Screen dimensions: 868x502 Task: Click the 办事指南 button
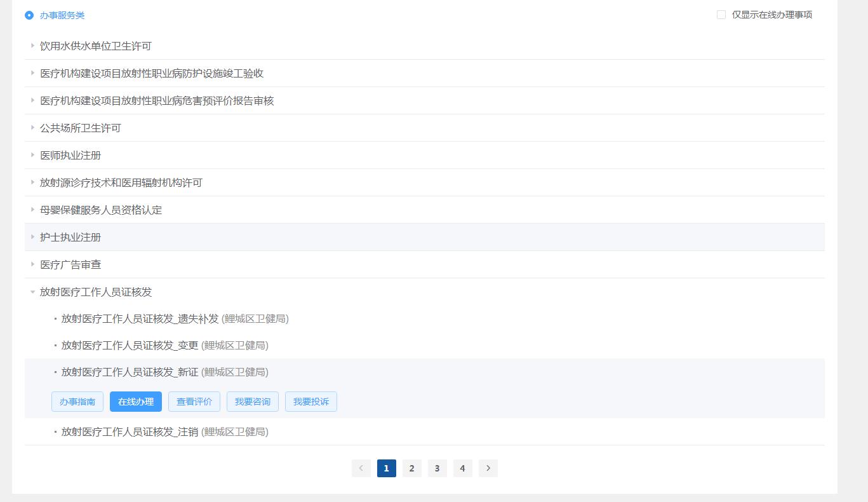[x=77, y=402]
